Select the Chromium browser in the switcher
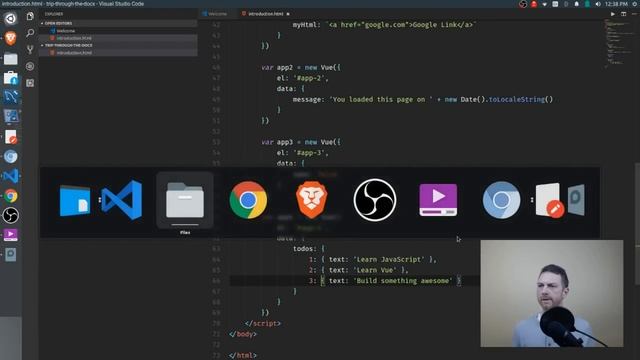Viewport: 640px width, 360px height. tap(501, 200)
